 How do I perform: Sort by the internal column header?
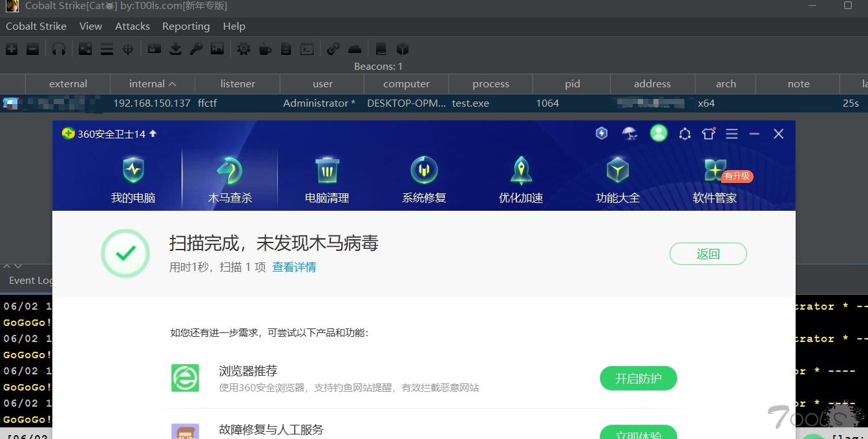point(153,84)
